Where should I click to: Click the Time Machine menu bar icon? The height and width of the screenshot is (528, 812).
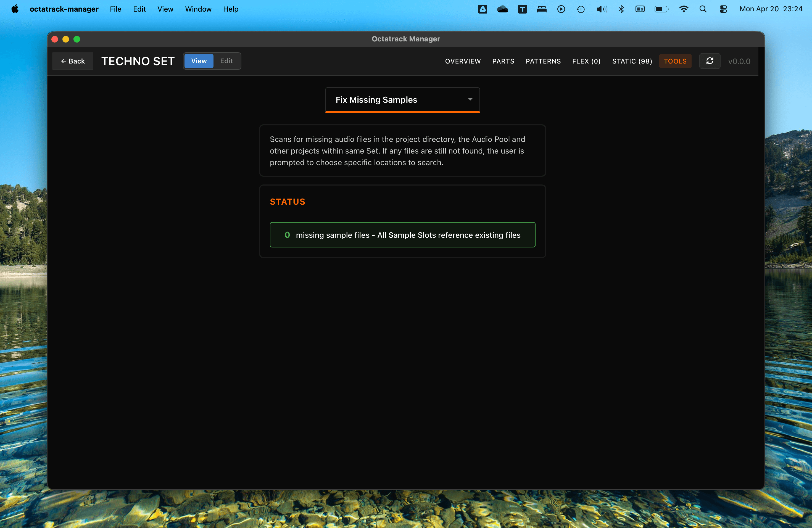tap(581, 9)
